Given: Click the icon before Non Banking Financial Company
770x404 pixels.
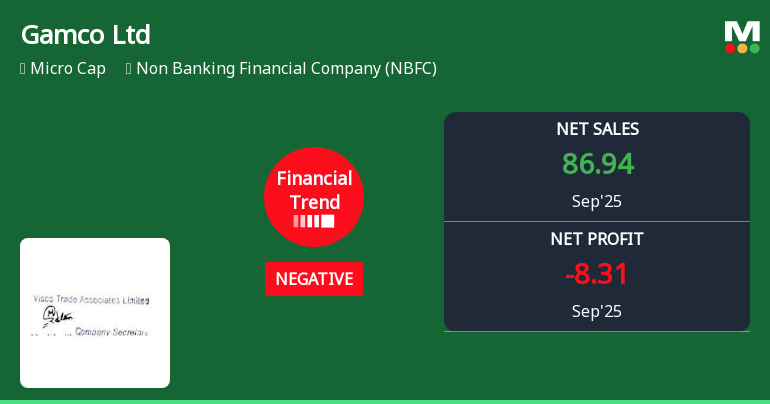Looking at the screenshot, I should [129, 69].
